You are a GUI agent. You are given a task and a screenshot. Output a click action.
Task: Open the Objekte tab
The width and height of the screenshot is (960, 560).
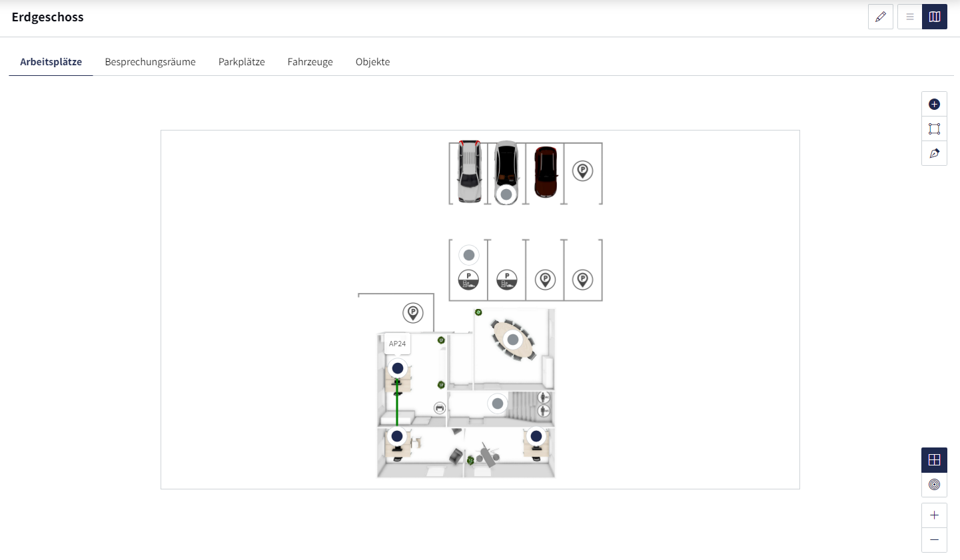[x=373, y=62]
